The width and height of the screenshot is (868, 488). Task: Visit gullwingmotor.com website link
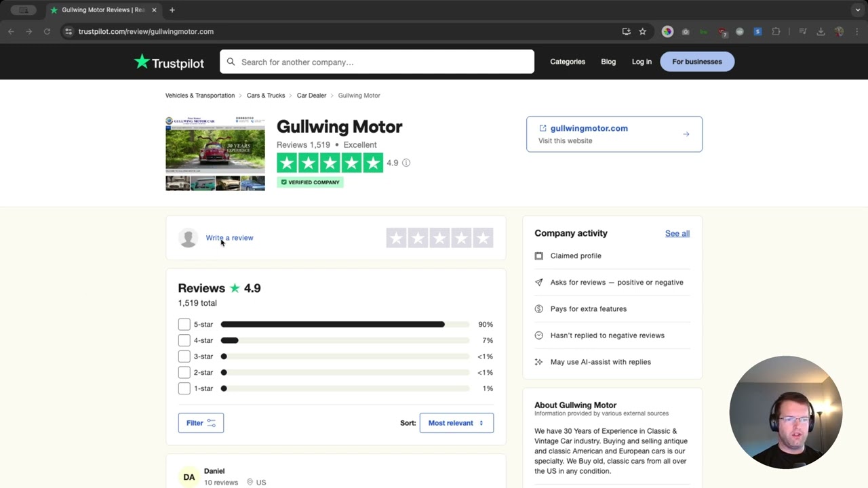(589, 128)
